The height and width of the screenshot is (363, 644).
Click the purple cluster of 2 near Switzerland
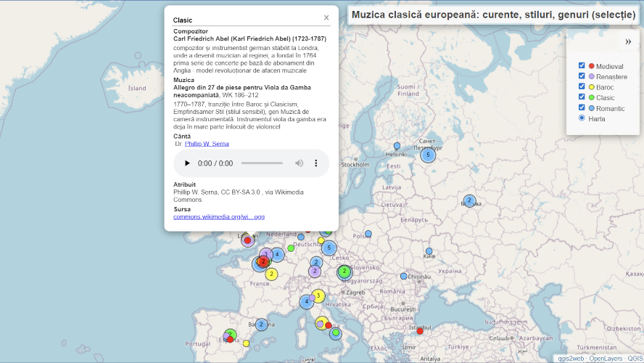click(x=315, y=272)
